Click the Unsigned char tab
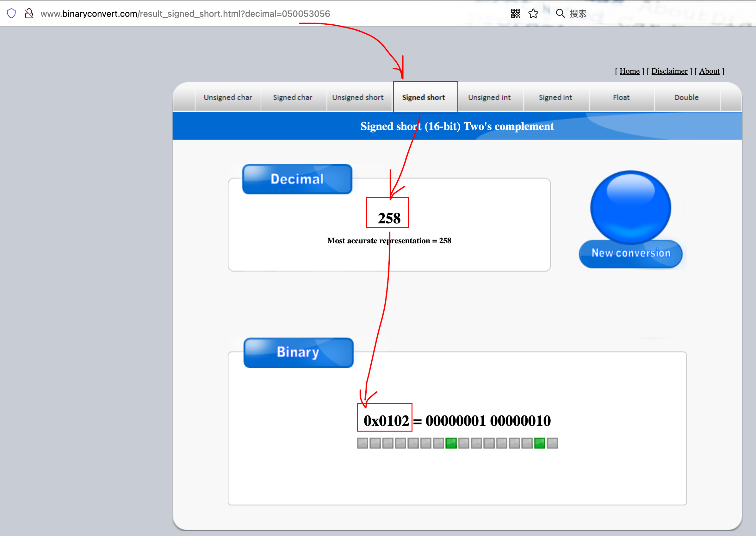 tap(228, 97)
